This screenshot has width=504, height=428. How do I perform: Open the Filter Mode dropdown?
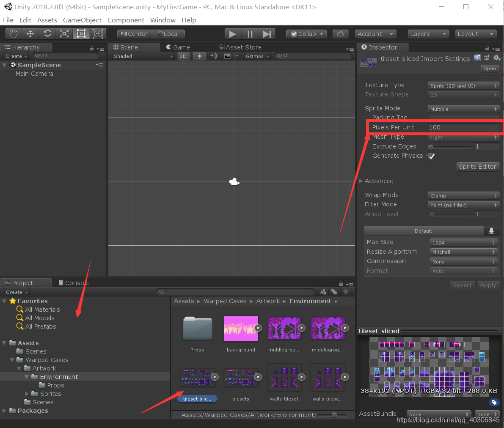[463, 205]
